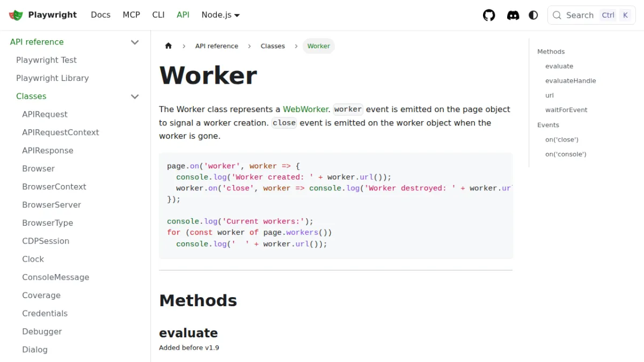Jump to on('console') in table of contents
Image resolution: width=644 pixels, height=362 pixels.
coord(566,154)
